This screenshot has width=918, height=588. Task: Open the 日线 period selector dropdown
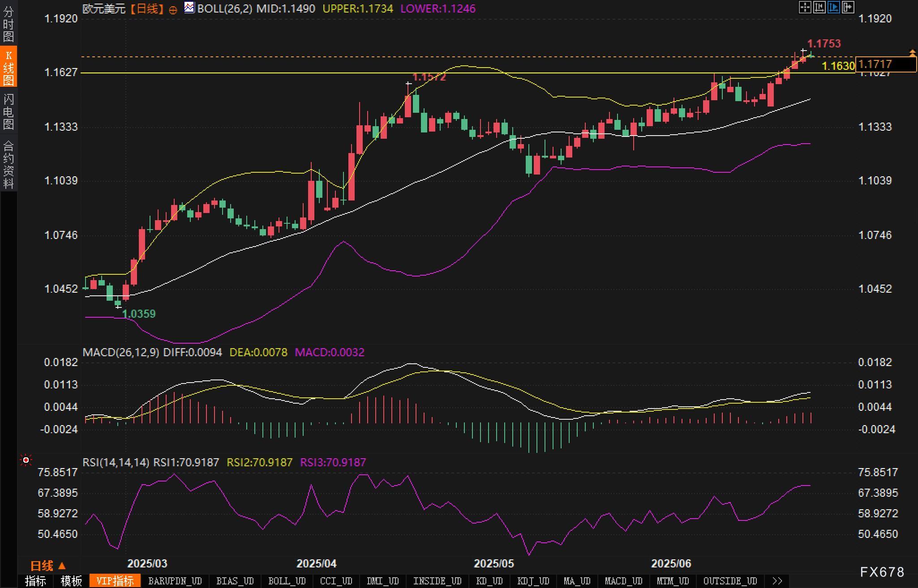[x=48, y=566]
